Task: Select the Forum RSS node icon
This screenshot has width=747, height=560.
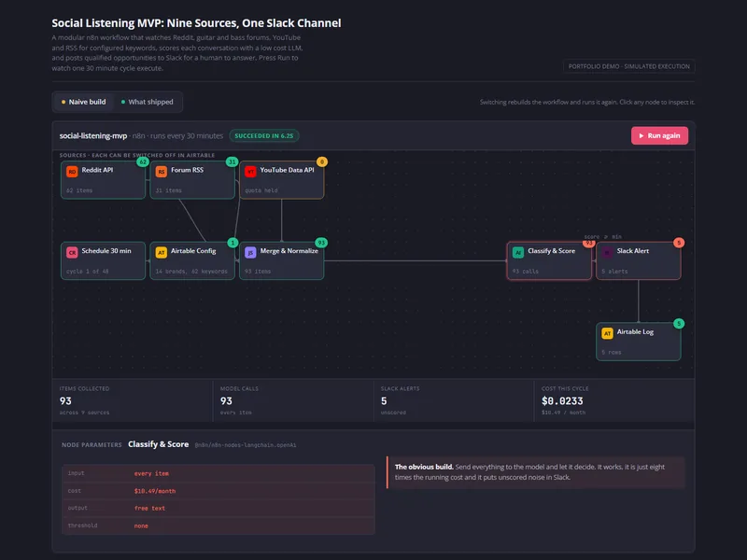Action: click(161, 172)
